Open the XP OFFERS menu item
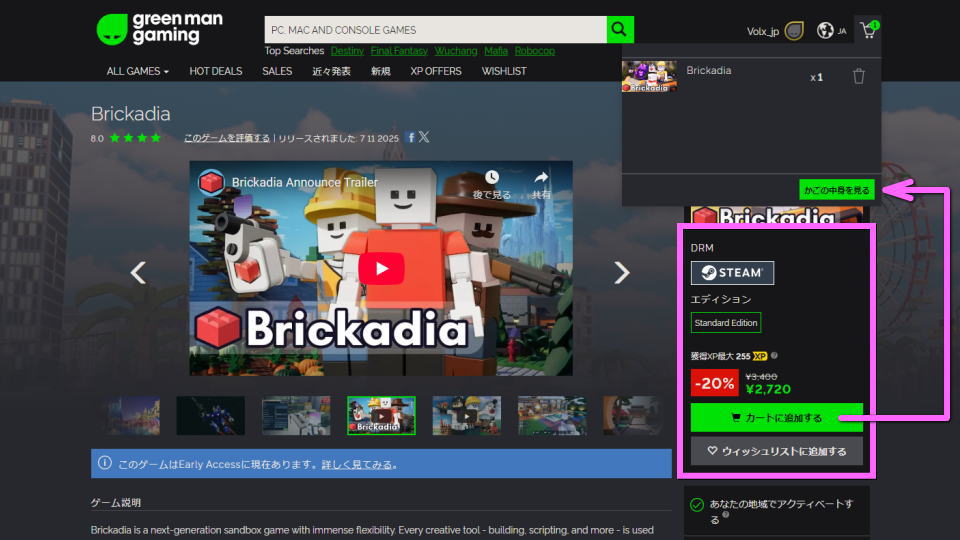Viewport: 960px width, 540px height. click(436, 71)
